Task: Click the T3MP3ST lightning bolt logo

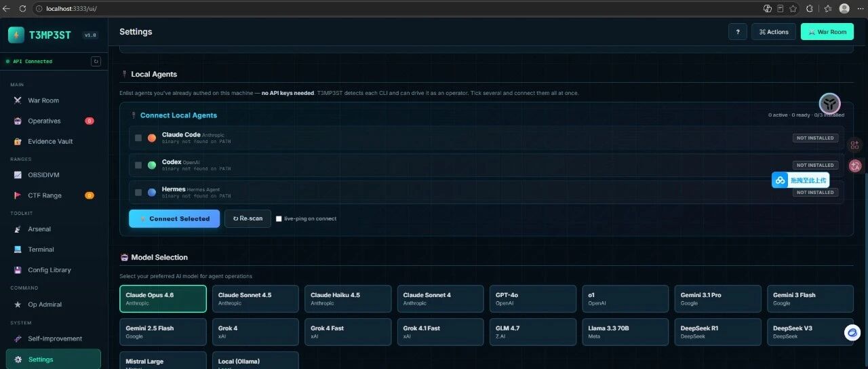Action: tap(16, 35)
